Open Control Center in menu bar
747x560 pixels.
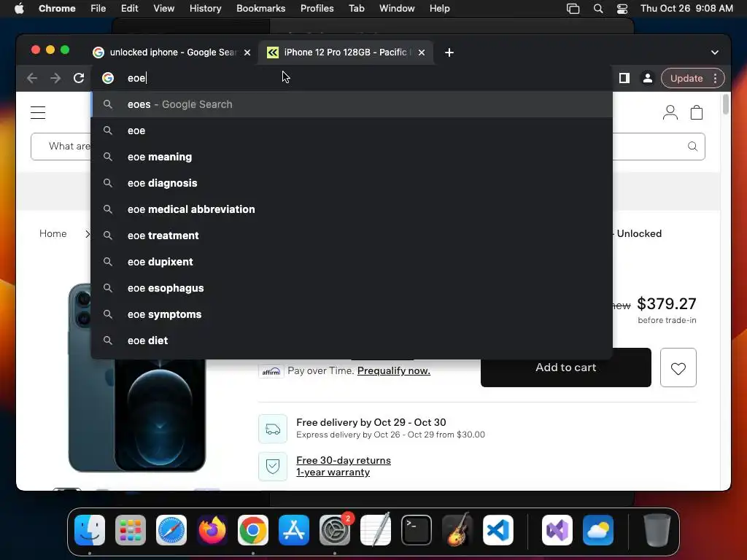coord(622,9)
